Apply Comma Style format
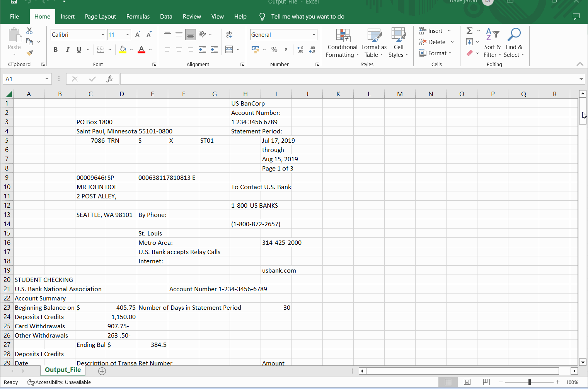Image resolution: width=588 pixels, height=389 pixels. 286,49
